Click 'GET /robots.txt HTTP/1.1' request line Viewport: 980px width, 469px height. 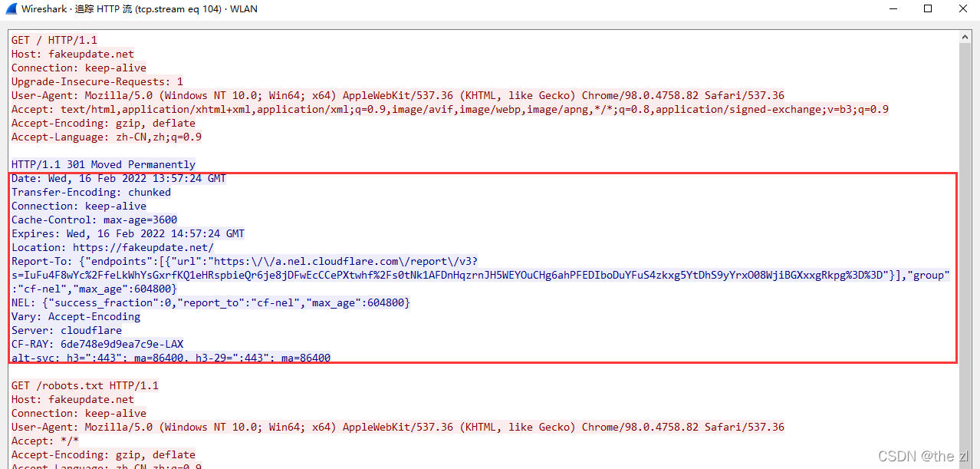coord(85,385)
